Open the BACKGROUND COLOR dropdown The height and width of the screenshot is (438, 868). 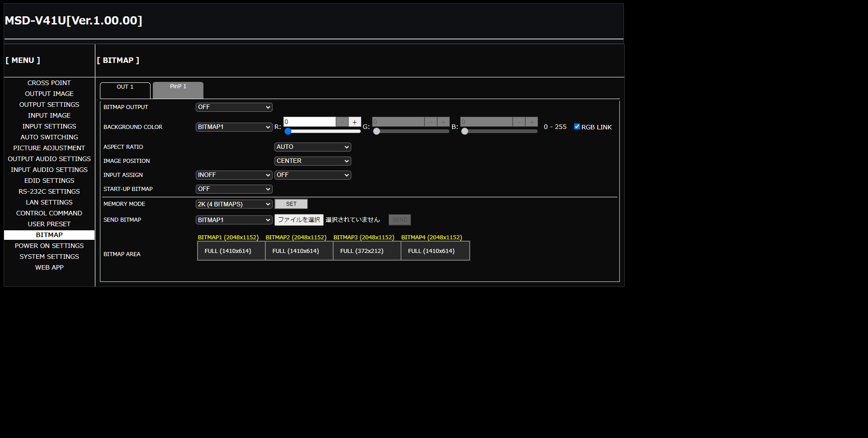[x=234, y=127]
